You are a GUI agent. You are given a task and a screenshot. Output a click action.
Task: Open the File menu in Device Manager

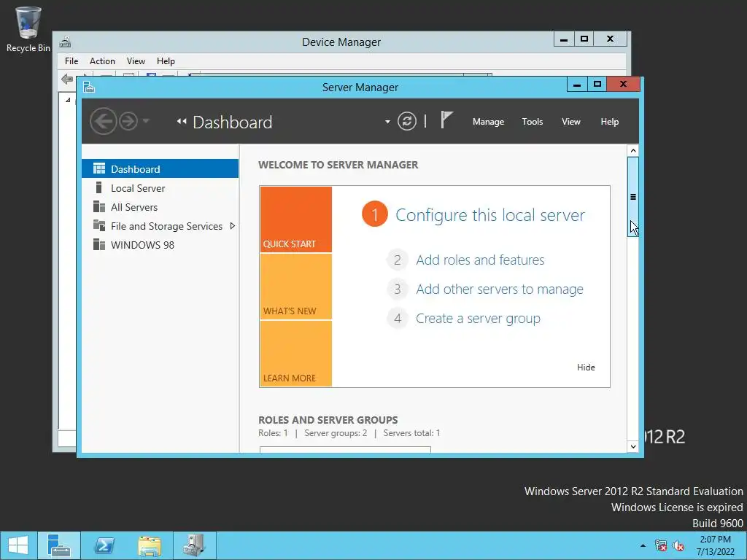[x=71, y=61]
